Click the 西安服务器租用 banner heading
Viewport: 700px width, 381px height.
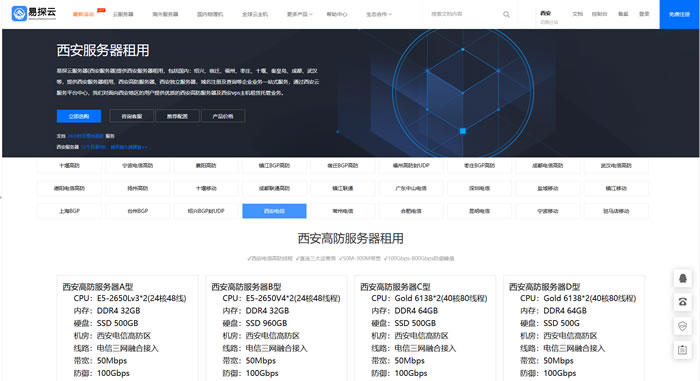[x=103, y=50]
